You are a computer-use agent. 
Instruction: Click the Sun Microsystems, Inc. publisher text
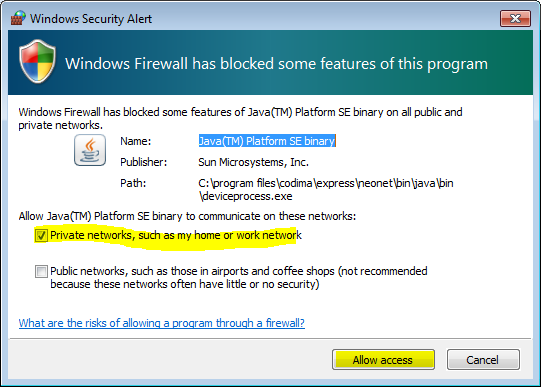[x=254, y=162]
